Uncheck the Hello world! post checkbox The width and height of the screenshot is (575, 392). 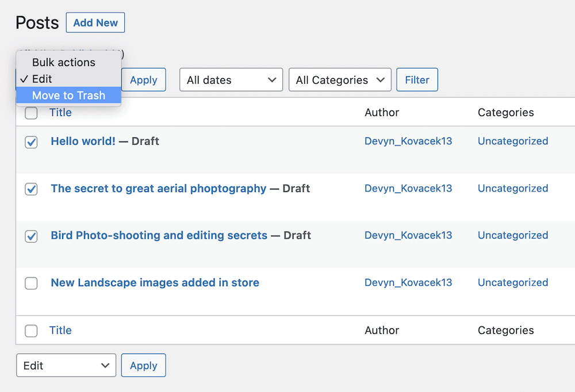coord(32,142)
